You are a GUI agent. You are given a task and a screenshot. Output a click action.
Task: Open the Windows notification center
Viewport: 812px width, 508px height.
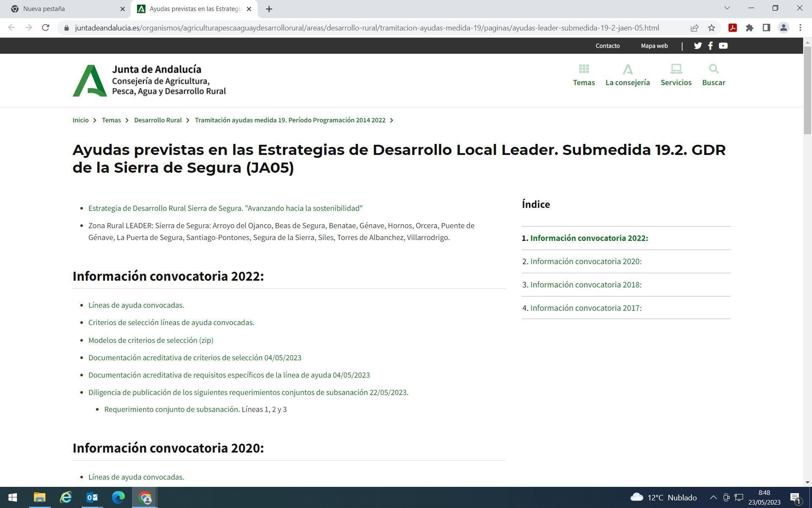click(795, 497)
